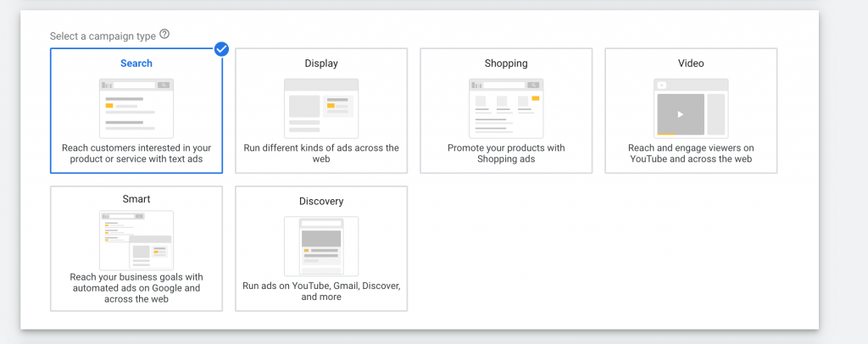This screenshot has height=344, width=868.
Task: Click 'Run different kinds of ads' description
Action: click(x=321, y=153)
